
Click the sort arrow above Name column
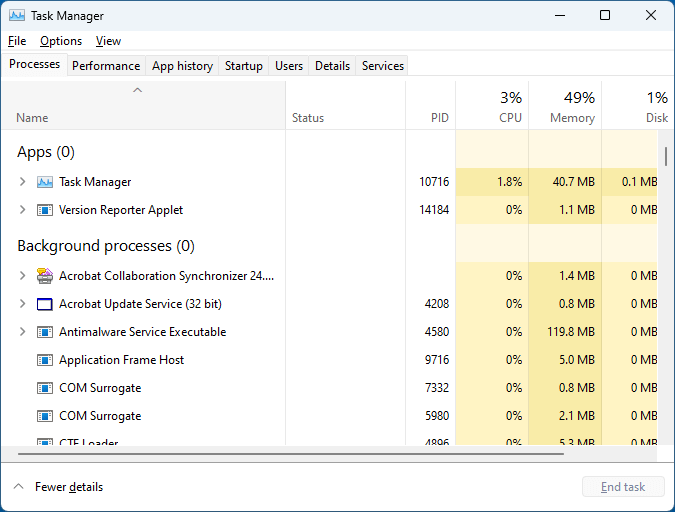click(137, 90)
